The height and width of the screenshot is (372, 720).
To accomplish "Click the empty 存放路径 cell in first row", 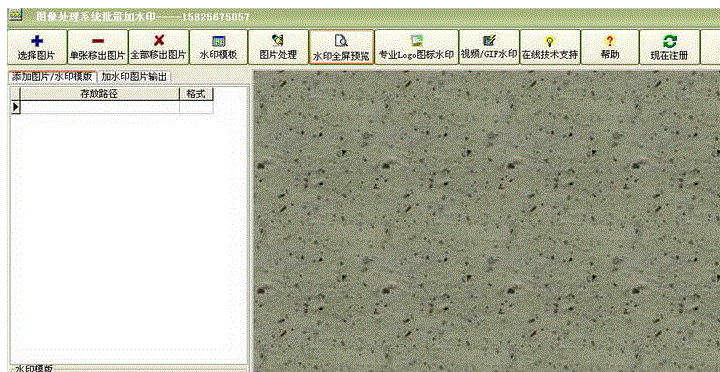I will [100, 107].
